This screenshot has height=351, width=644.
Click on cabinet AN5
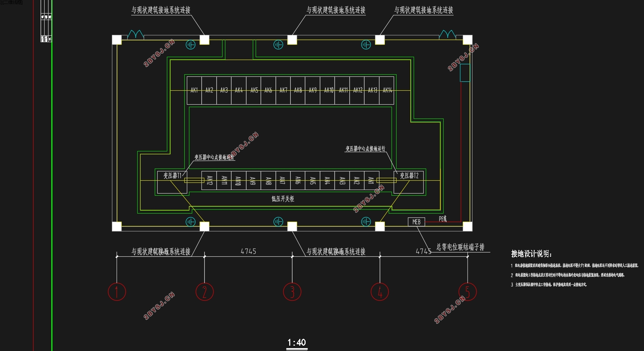click(312, 181)
